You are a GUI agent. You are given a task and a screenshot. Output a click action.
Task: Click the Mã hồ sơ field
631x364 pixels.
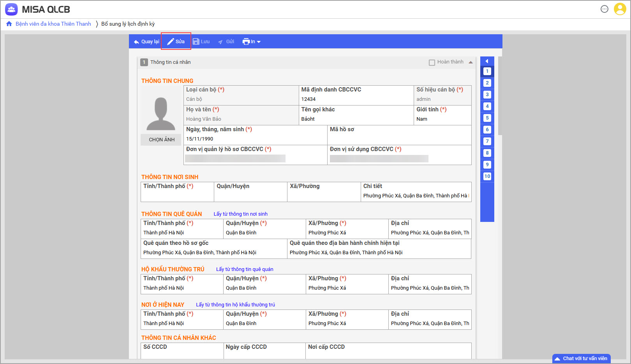coord(399,139)
